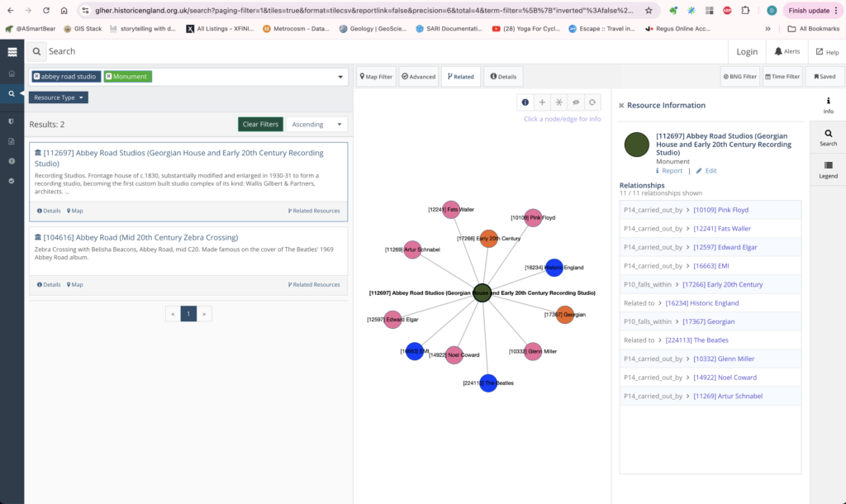Image resolution: width=846 pixels, height=504 pixels.
Task: Remove the green Monument filter tag
Action: point(108,77)
